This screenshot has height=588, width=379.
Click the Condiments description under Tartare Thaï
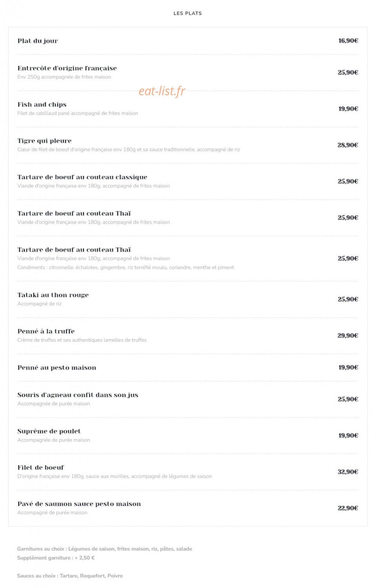click(126, 267)
